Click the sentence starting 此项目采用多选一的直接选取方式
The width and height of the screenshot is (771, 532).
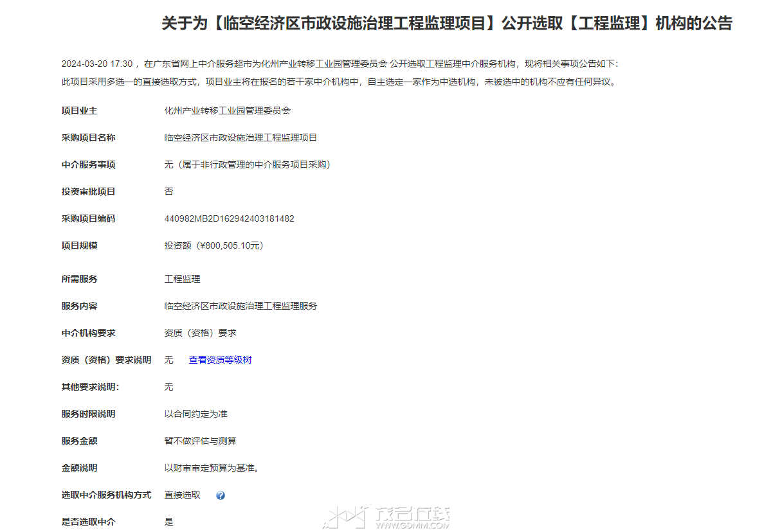click(x=339, y=82)
